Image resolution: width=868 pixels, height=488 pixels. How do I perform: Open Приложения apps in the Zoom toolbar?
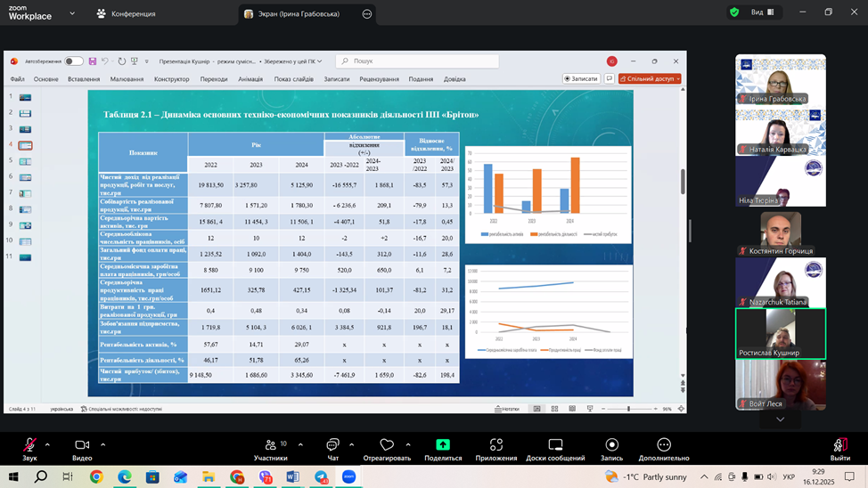[495, 445]
